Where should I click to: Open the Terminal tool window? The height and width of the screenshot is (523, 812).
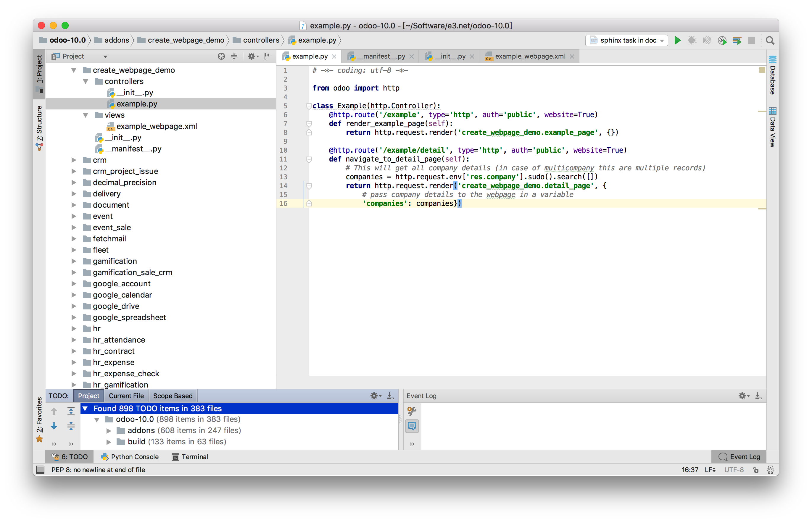point(190,457)
